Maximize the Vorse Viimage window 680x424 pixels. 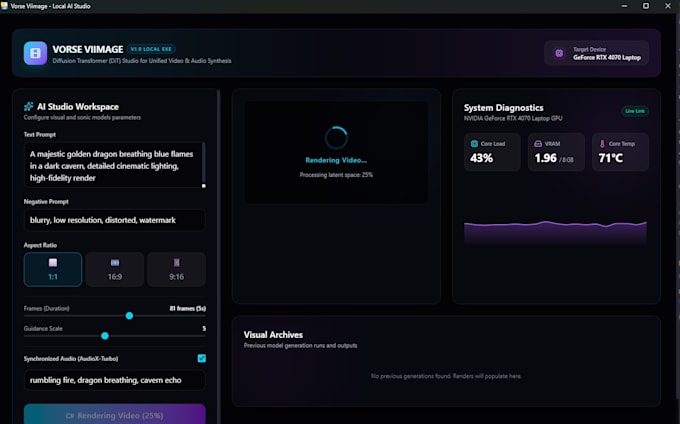coord(646,6)
